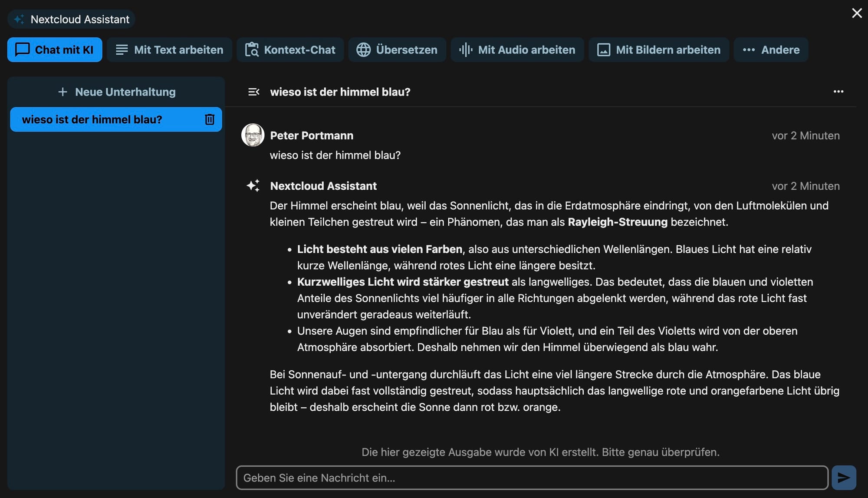The width and height of the screenshot is (868, 498).
Task: Open the Übersetzen tab
Action: 397,50
